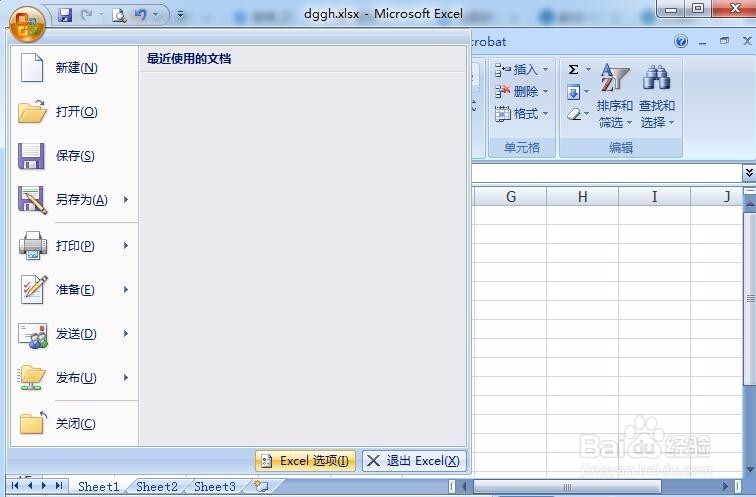The image size is (756, 497).
Task: Open the 格式 dropdown arrow
Action: [x=545, y=114]
